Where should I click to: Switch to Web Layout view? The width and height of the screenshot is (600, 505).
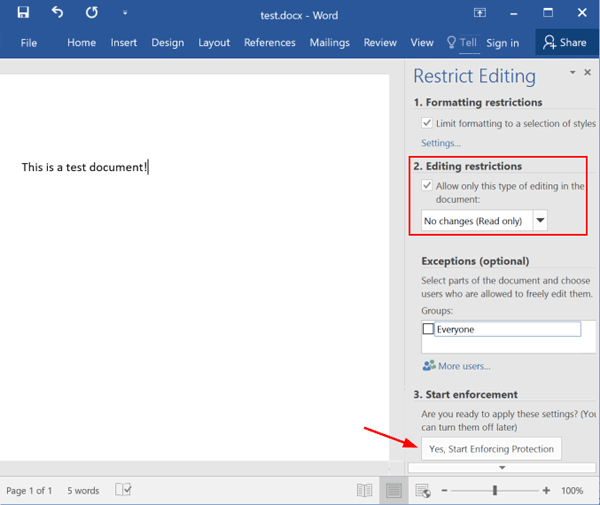[x=422, y=490]
